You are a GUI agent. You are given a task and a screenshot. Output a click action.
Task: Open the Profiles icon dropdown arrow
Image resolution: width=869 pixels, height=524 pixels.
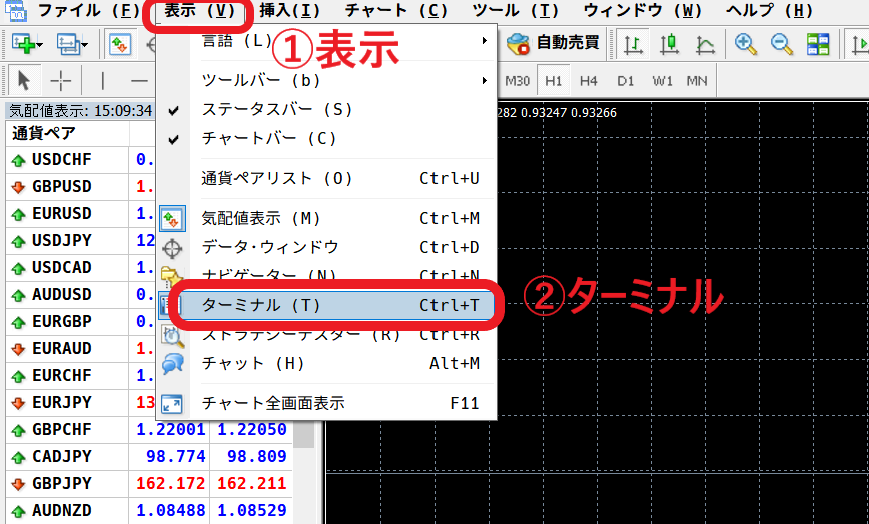click(86, 45)
